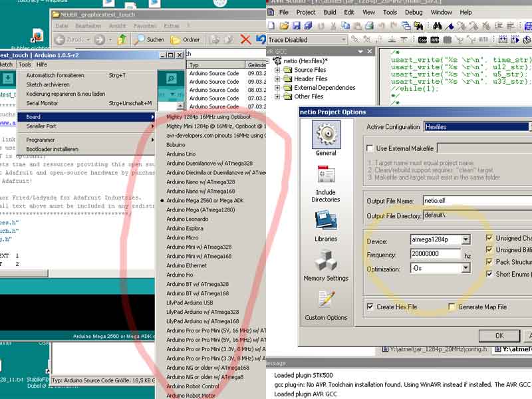Viewport: 532px width, 399px height.
Task: Toggle Short Enums checkbox
Action: click(489, 274)
